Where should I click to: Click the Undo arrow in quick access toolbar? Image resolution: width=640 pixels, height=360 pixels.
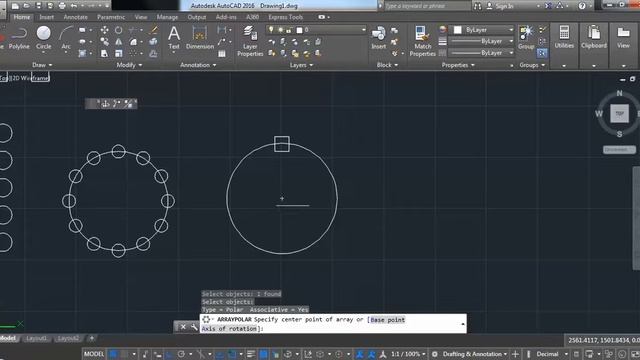point(73,6)
